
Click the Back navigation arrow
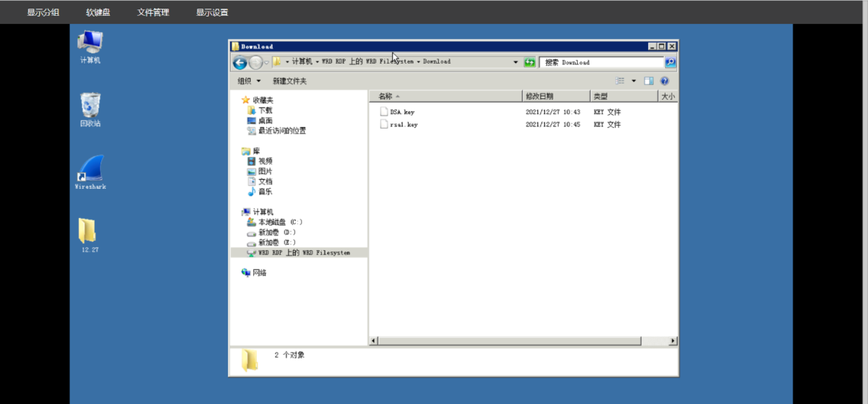coord(240,62)
